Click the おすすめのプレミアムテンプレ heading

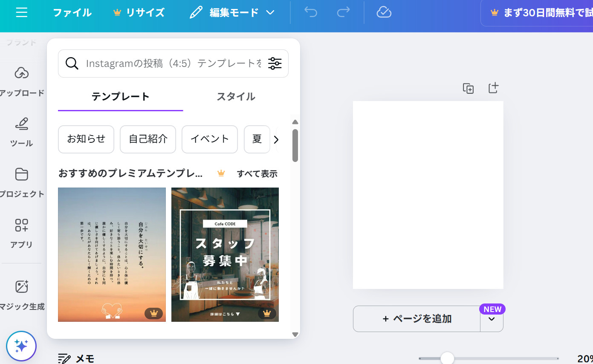(x=130, y=173)
